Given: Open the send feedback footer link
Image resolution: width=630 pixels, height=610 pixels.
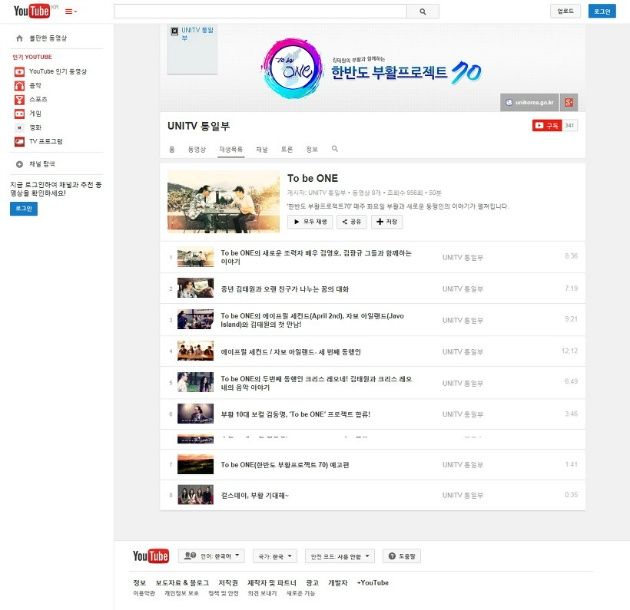Looking at the screenshot, I should (x=262, y=594).
